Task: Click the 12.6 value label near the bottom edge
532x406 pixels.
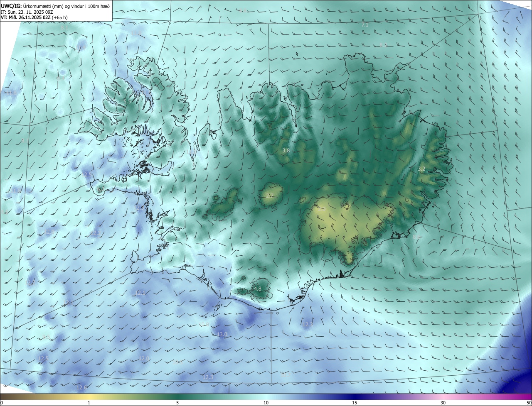Action: tap(82, 387)
